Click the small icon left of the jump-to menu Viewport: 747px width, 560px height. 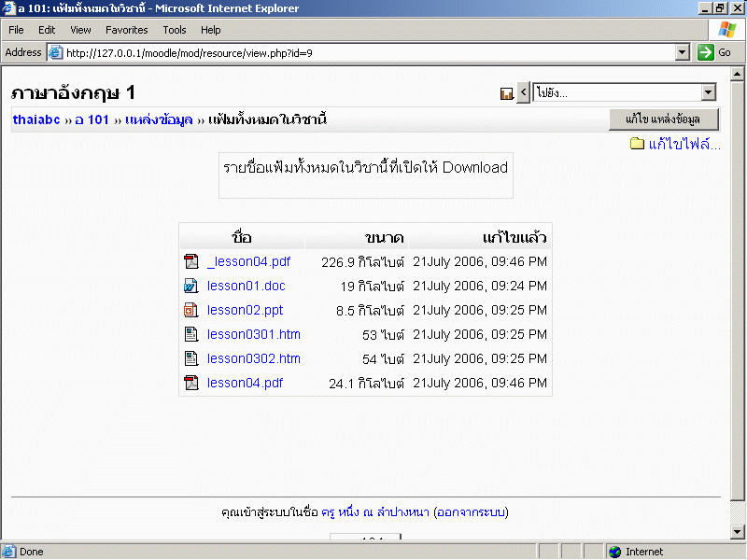click(507, 93)
